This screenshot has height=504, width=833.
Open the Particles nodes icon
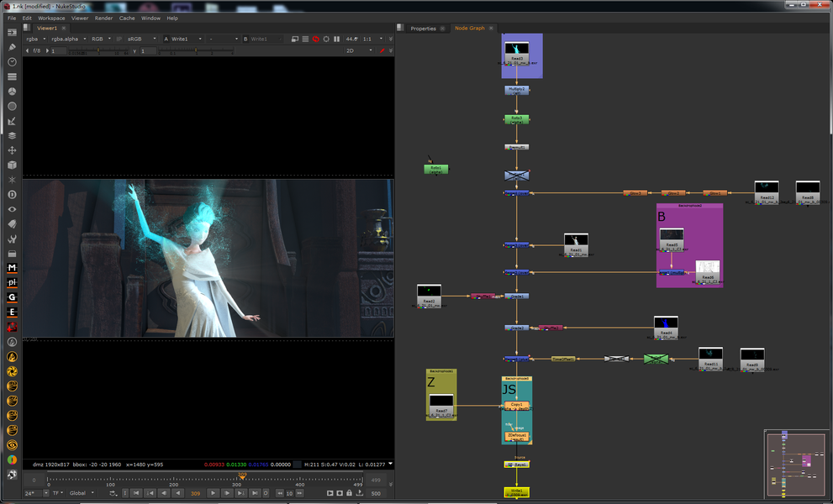click(12, 180)
